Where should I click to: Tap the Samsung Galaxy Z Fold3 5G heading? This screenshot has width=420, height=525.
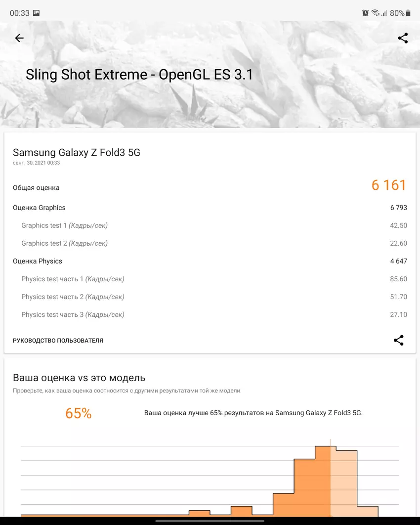click(77, 153)
